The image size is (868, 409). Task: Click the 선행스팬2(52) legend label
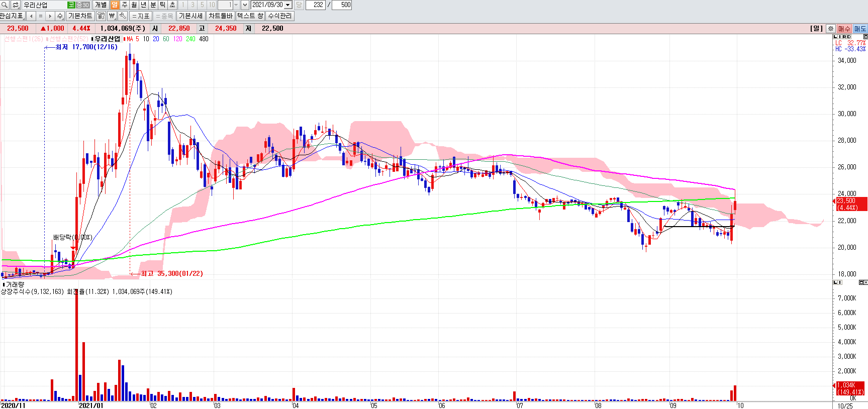[x=68, y=39]
